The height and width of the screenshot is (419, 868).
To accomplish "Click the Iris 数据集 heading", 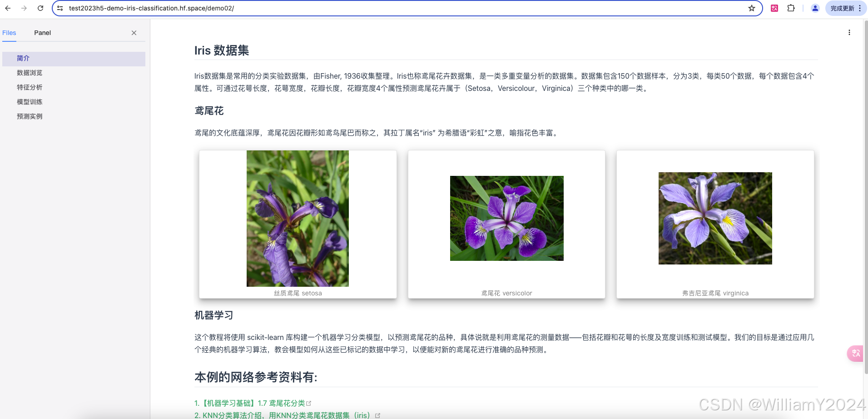I will click(x=222, y=50).
